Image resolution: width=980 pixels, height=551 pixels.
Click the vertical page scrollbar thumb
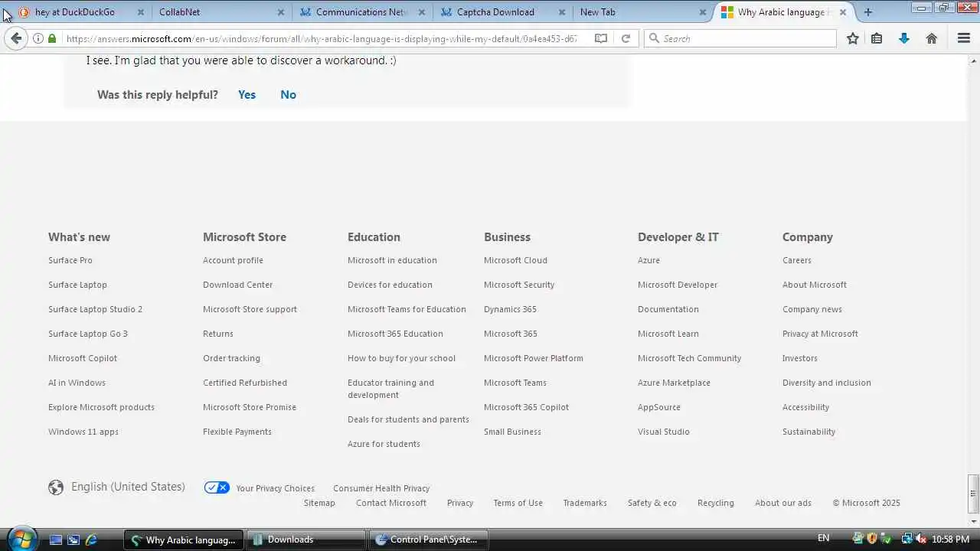pos(973,494)
